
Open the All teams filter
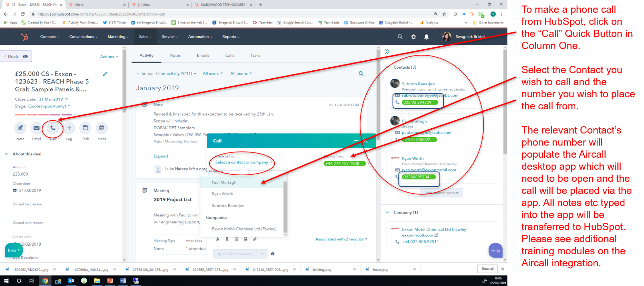tap(241, 73)
